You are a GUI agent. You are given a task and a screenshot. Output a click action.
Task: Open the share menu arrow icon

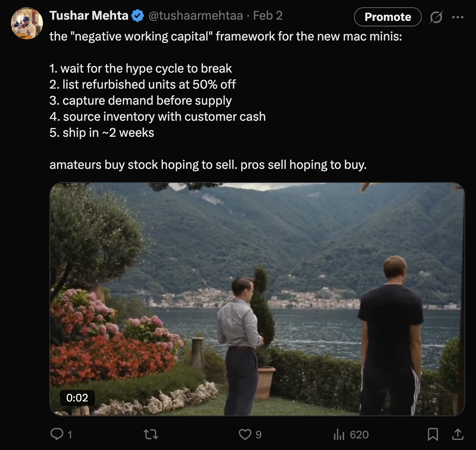(458, 434)
